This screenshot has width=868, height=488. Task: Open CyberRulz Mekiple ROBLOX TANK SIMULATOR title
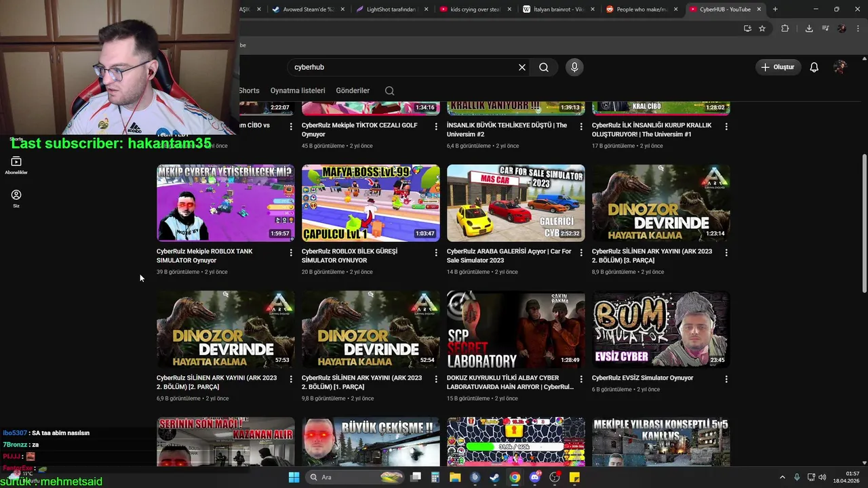click(204, 256)
